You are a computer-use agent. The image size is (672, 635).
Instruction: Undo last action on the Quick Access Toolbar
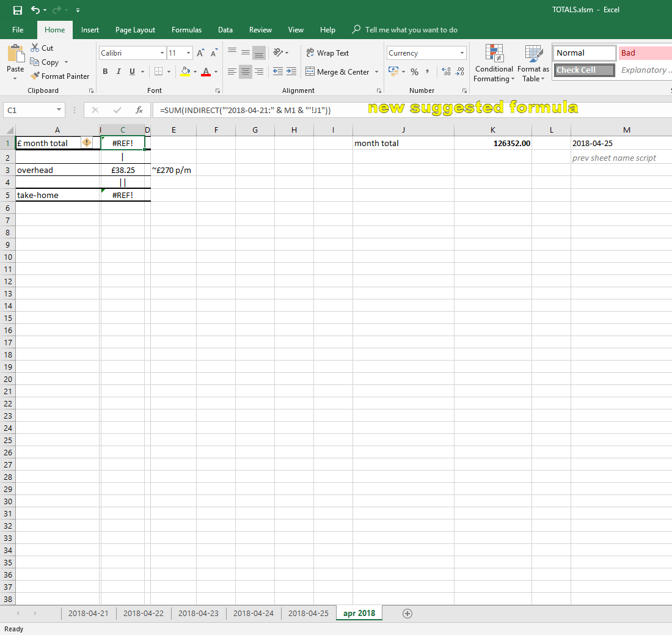point(37,10)
